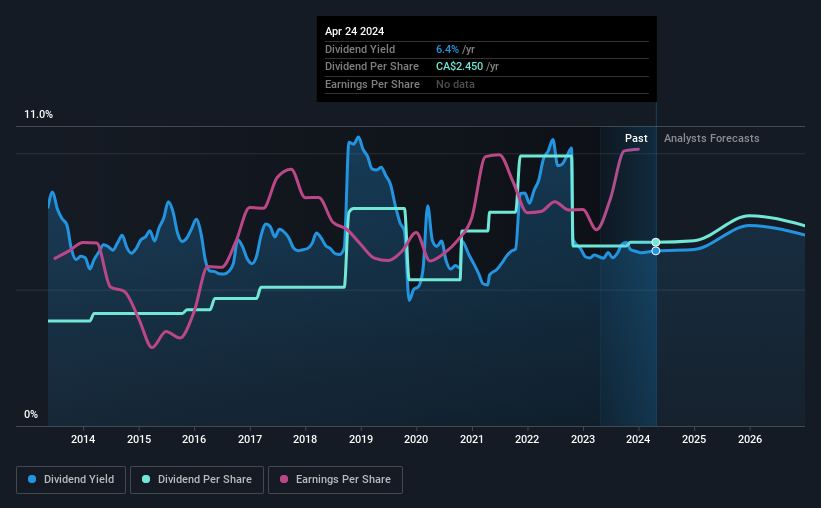Click the 2021 x-axis label
This screenshot has width=821, height=508.
pyautogui.click(x=471, y=439)
